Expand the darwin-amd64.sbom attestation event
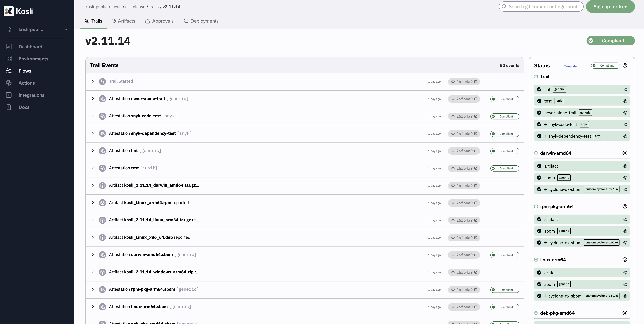This screenshot has width=644, height=324. tap(93, 255)
